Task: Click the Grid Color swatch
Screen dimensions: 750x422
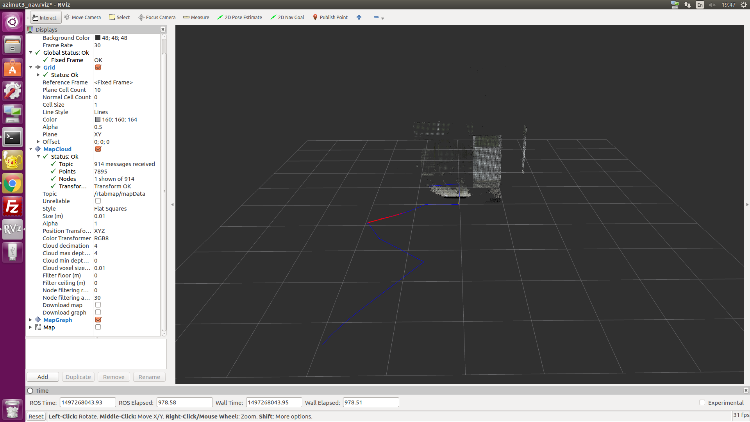Action: (97, 119)
